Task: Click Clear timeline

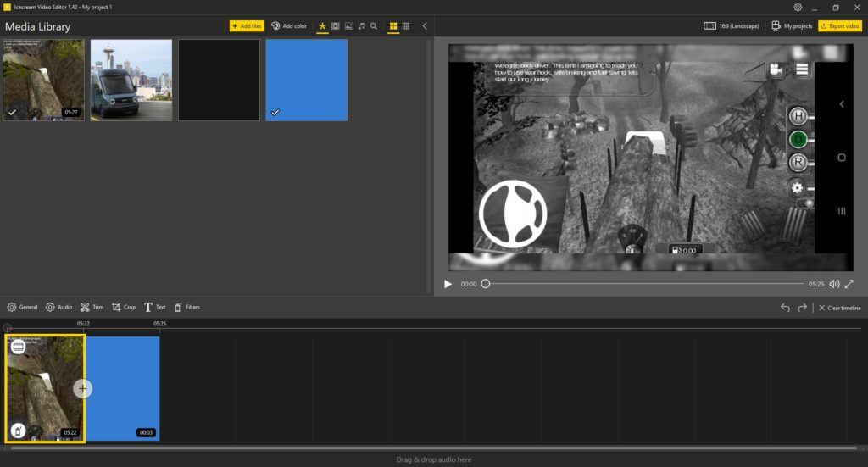Action: click(839, 308)
